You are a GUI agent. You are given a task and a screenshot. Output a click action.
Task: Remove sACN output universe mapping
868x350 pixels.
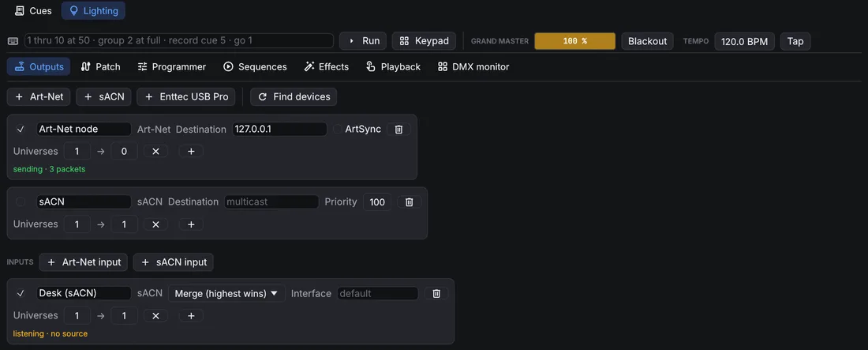click(x=155, y=224)
